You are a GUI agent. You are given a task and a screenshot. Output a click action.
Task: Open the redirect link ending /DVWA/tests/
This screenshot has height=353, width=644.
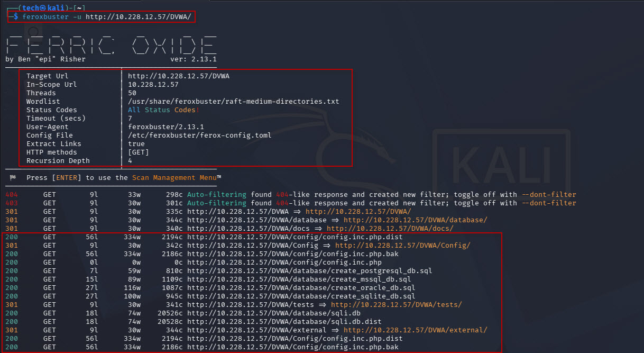(x=397, y=305)
